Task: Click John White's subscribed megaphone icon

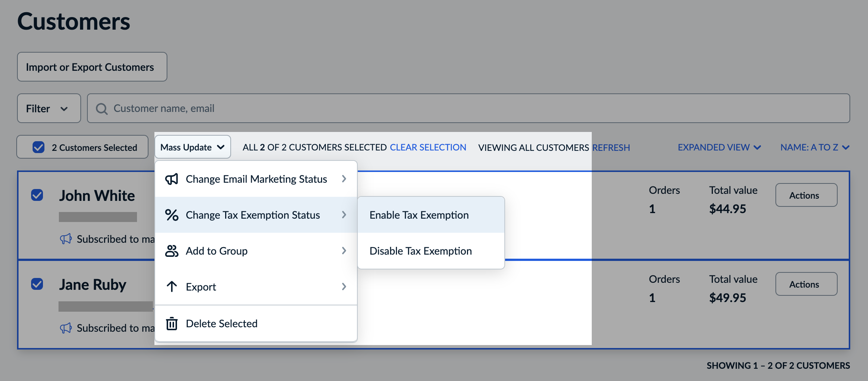Action: click(66, 239)
